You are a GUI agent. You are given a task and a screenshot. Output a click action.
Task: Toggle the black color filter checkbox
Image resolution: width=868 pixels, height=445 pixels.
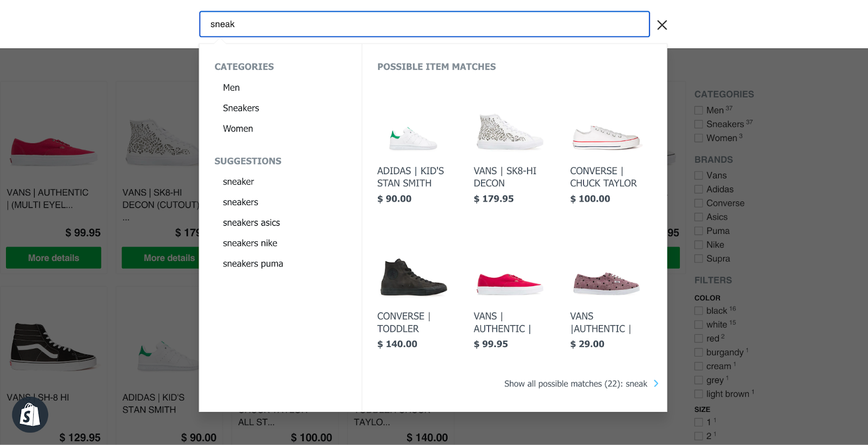[x=699, y=311]
